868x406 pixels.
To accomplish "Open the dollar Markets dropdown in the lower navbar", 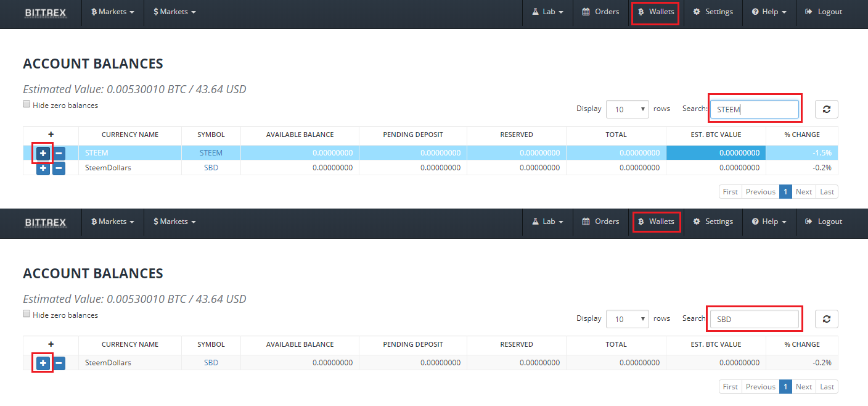I will (174, 222).
